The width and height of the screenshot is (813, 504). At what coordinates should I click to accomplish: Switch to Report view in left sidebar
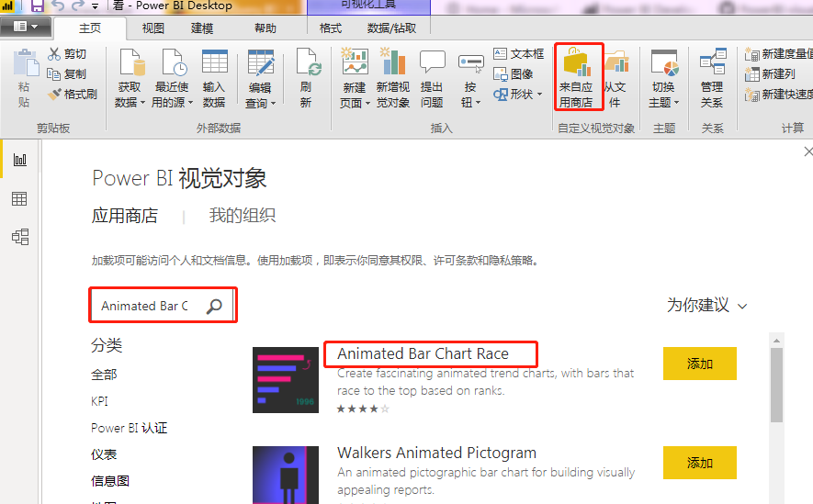tap(19, 160)
